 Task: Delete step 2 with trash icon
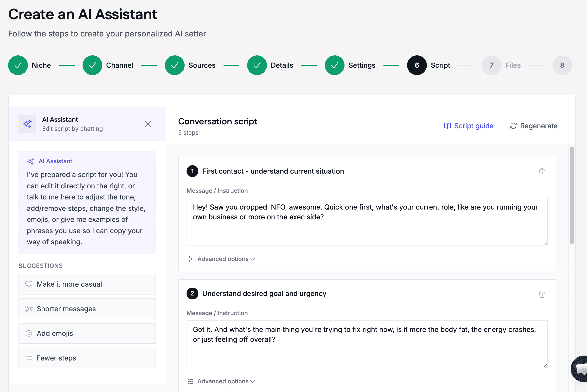tap(542, 294)
